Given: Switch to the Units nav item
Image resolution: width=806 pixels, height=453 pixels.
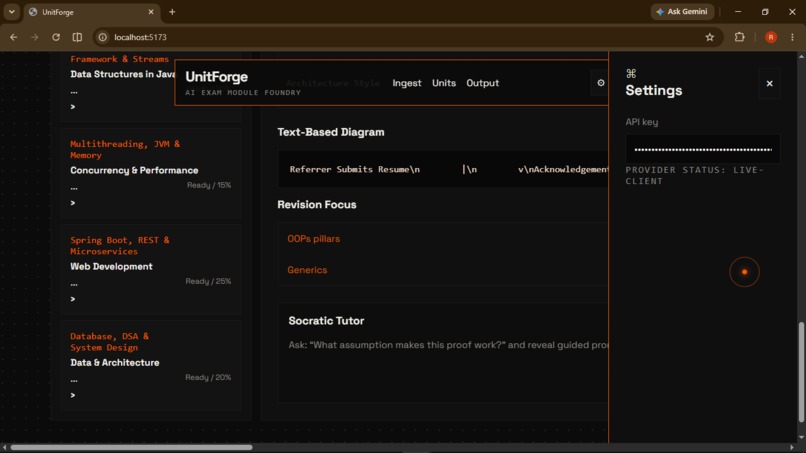Looking at the screenshot, I should [444, 83].
